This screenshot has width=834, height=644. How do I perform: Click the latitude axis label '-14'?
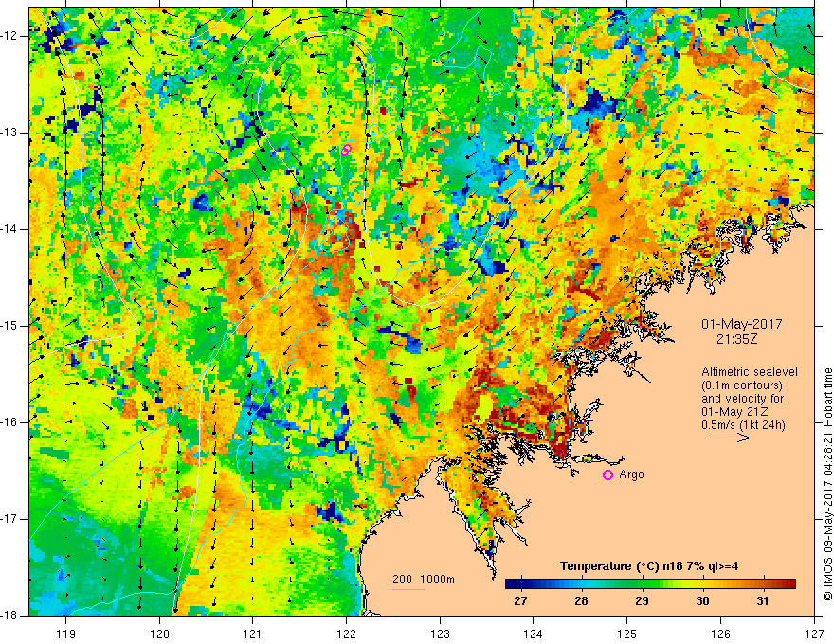point(9,229)
